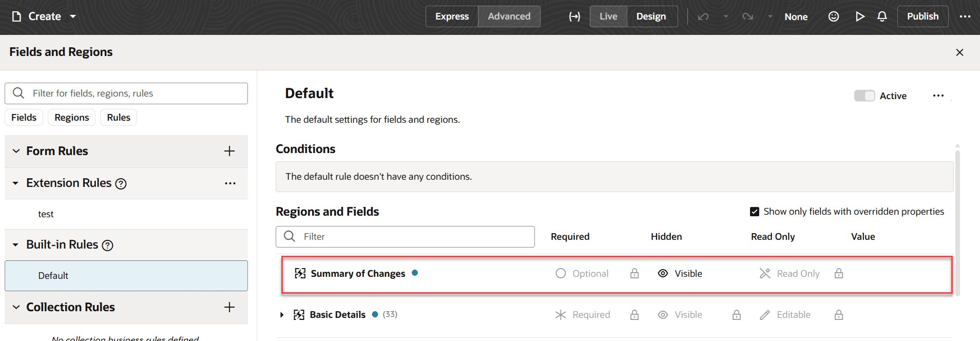980x341 pixels.
Task: Toggle the Active switch
Action: [864, 96]
